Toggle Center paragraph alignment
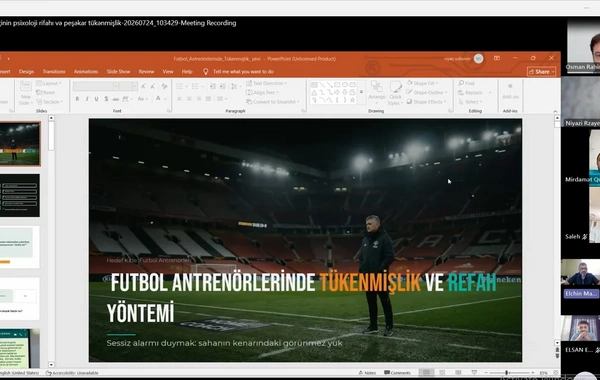600x380 pixels. point(189,99)
